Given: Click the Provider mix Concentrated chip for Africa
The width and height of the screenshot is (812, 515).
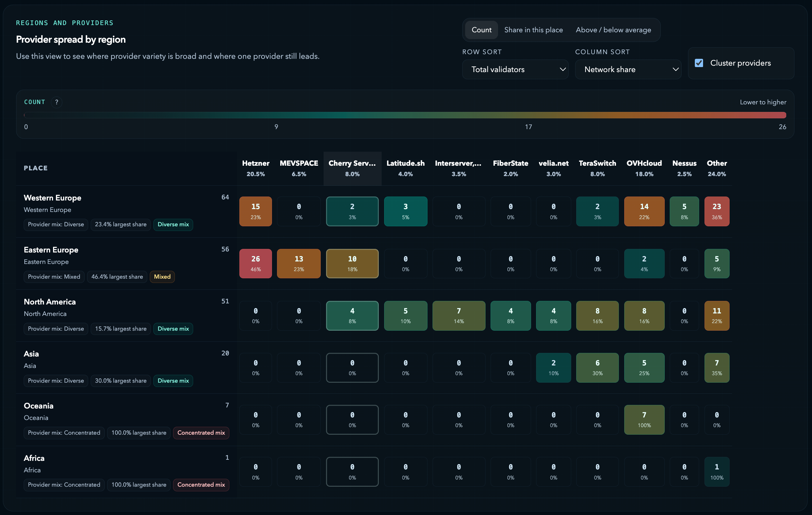Looking at the screenshot, I should [x=64, y=485].
